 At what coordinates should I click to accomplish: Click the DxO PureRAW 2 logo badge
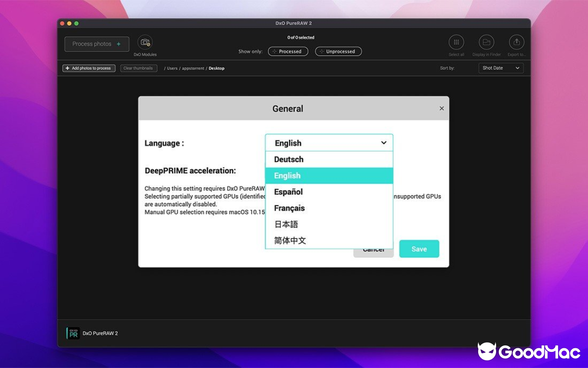[x=73, y=333]
